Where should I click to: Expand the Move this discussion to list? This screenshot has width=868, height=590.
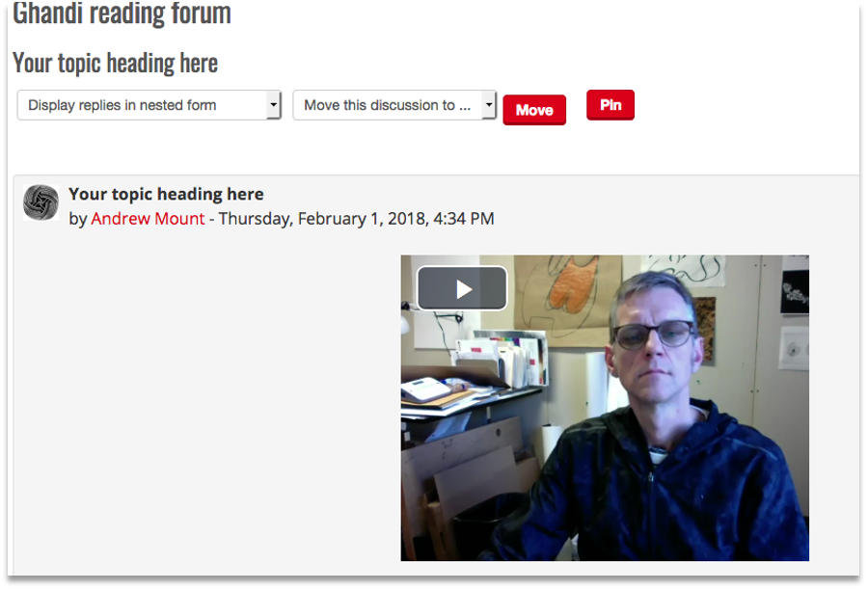[x=394, y=105]
